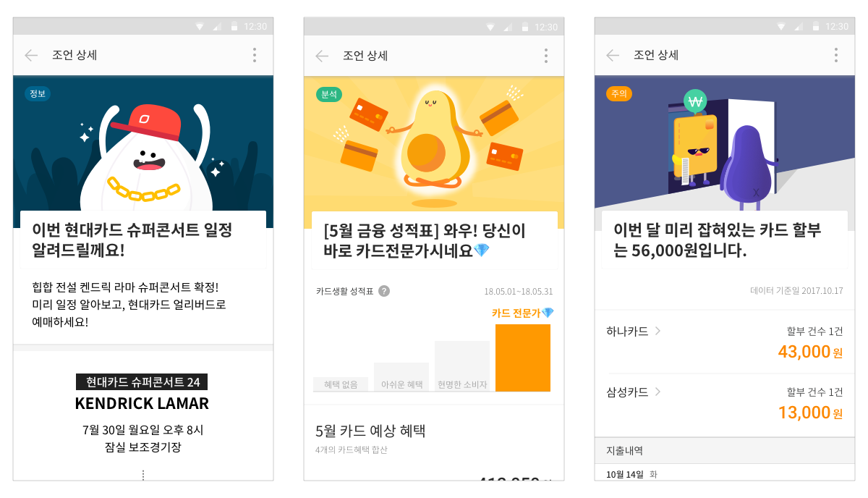
Task: Select the orange 카드 전문가 bar
Action: click(523, 358)
